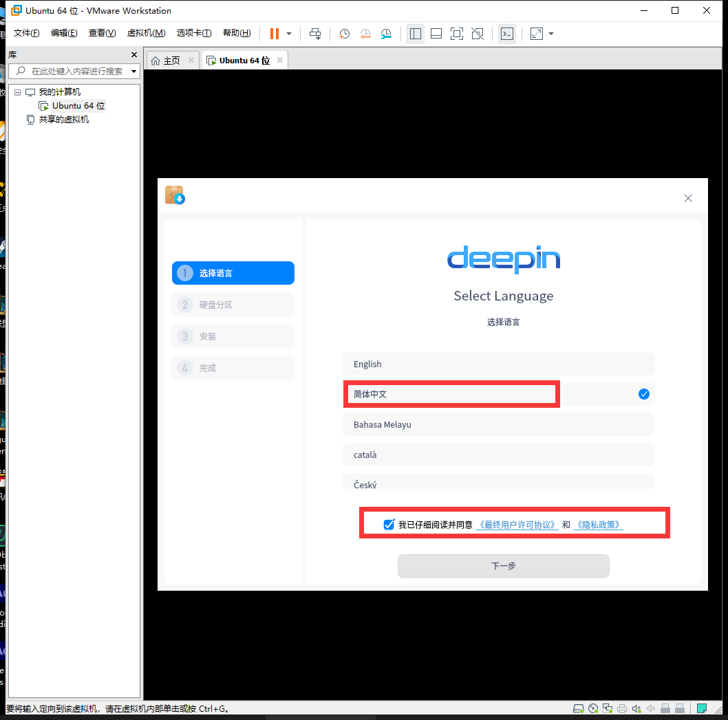Open the library search filter dropdown
This screenshot has width=728, height=720.
133,71
